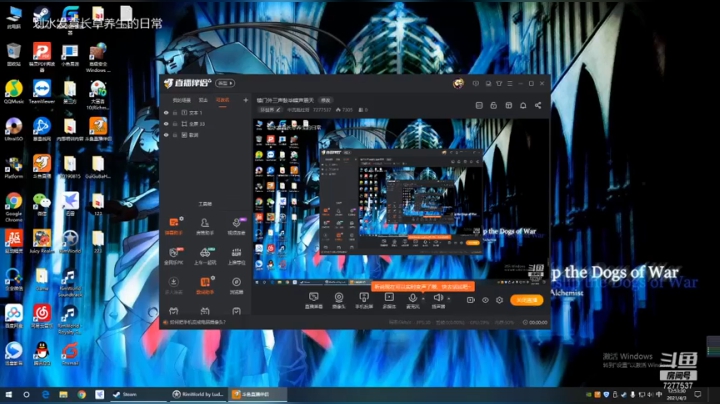Open the user avatar in title bar
The height and width of the screenshot is (404, 720).
coord(458,84)
